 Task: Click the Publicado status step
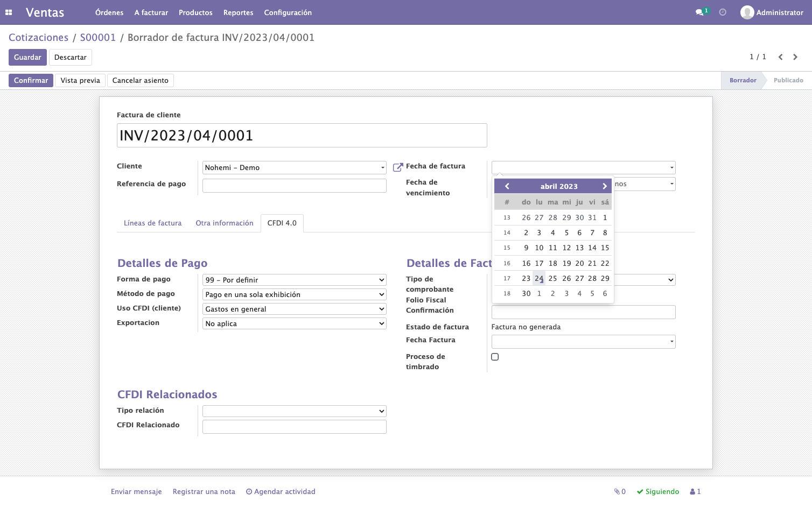point(788,81)
